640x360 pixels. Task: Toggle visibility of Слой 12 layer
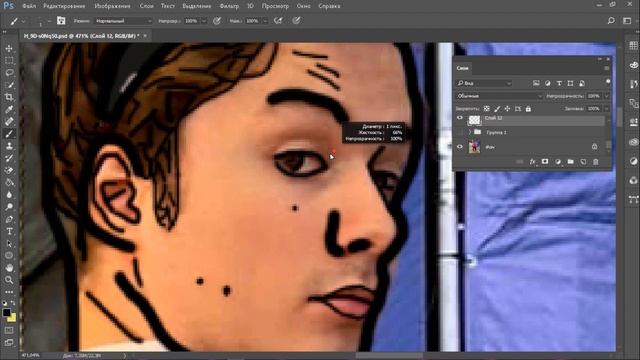click(460, 118)
